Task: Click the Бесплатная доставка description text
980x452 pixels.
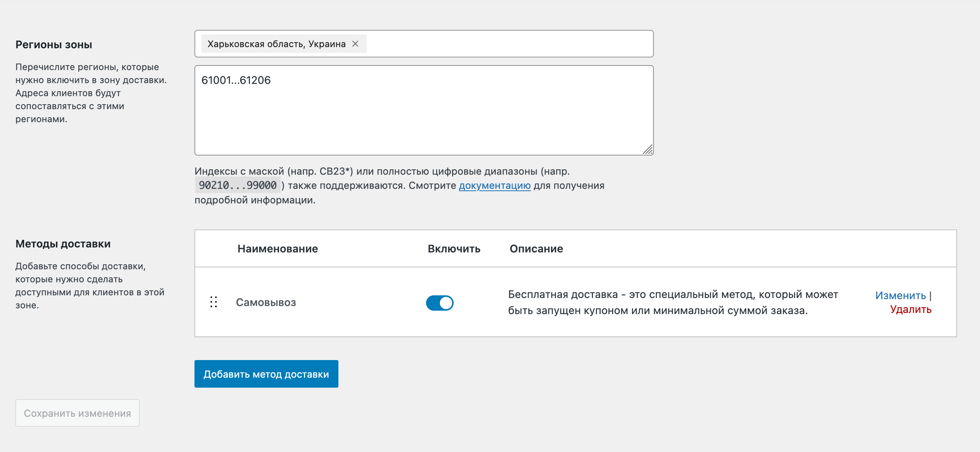Action: coord(673,303)
